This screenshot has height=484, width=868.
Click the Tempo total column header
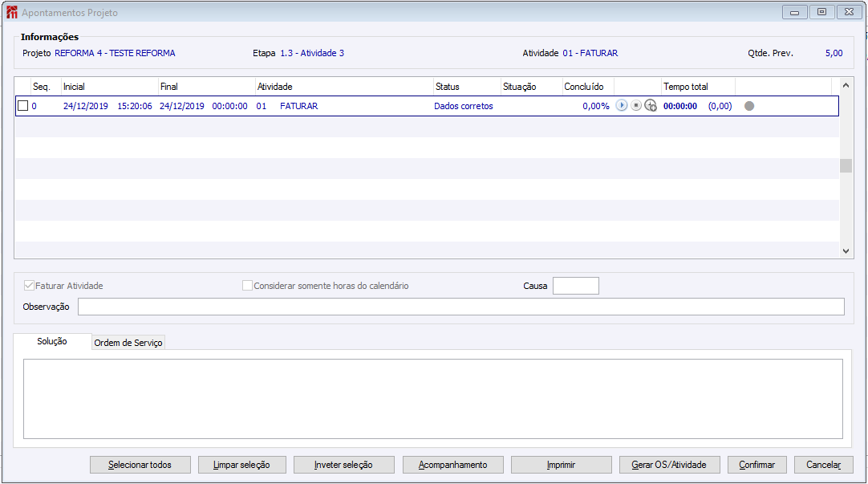pyautogui.click(x=699, y=87)
